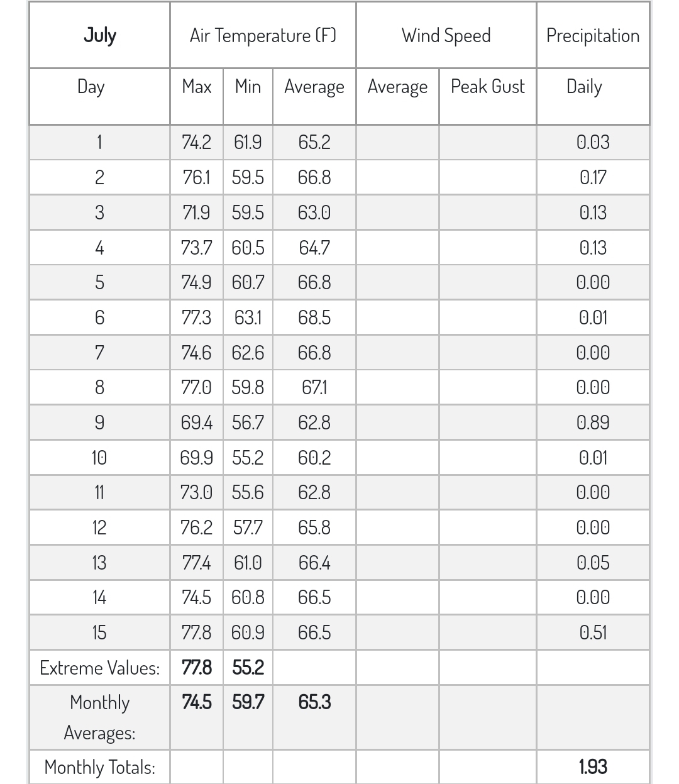The height and width of the screenshot is (784, 679).
Task: Click the monthly average 65.3 value
Action: coord(314,702)
